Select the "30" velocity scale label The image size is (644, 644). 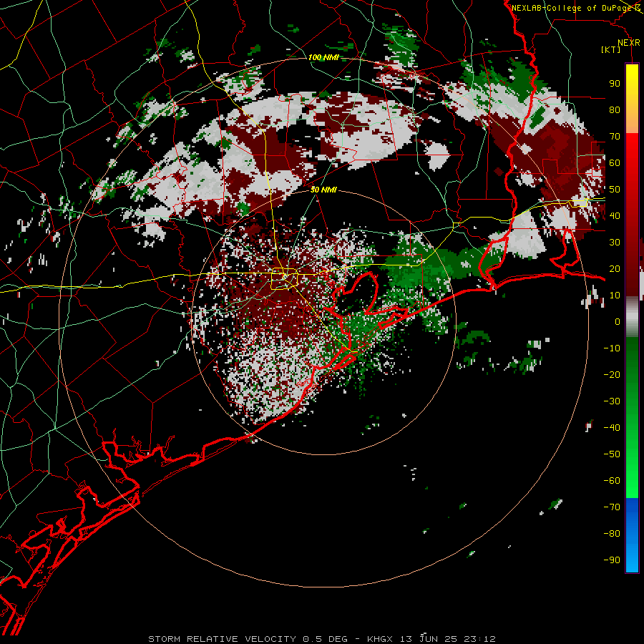[615, 243]
